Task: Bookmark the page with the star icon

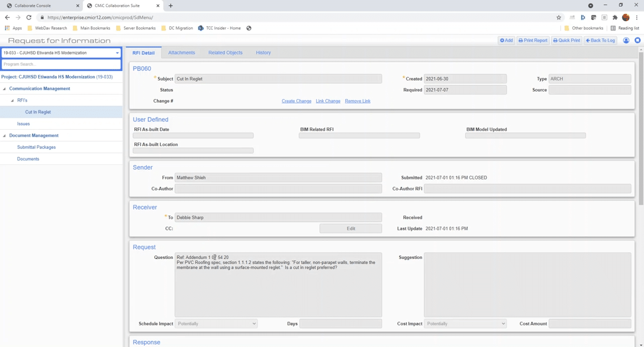Action: tap(558, 17)
